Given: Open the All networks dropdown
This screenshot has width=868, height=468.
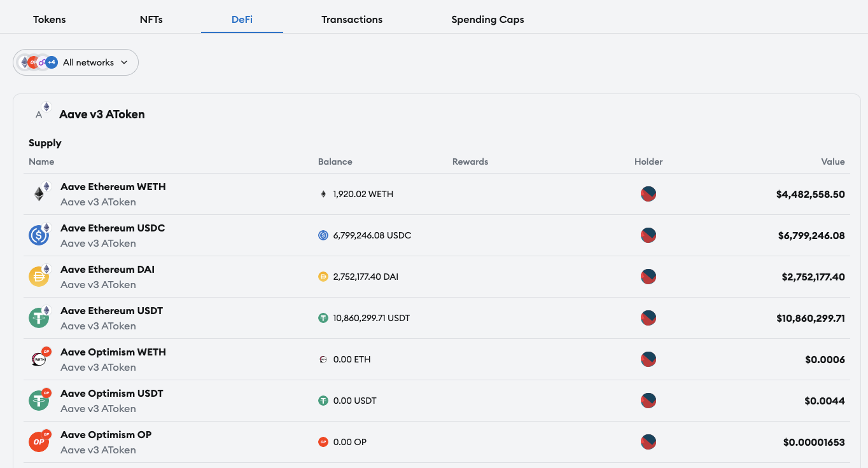Looking at the screenshot, I should pyautogui.click(x=76, y=62).
